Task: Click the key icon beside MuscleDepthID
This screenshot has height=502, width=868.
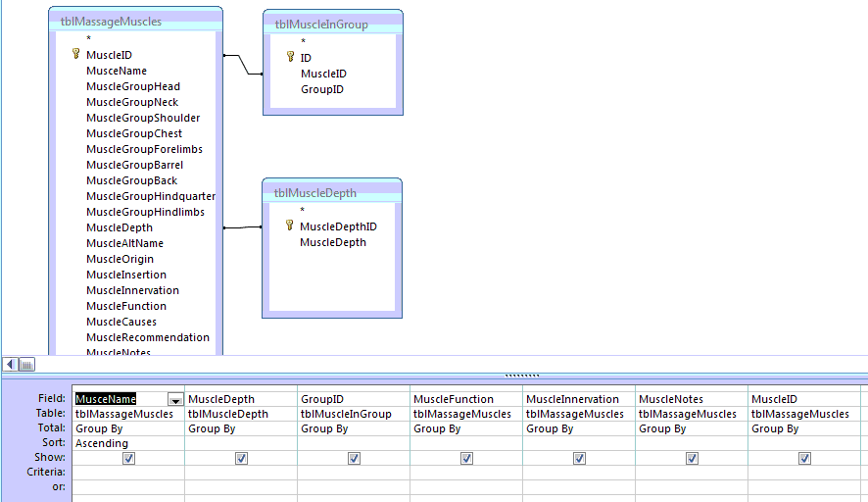Action: [x=289, y=225]
